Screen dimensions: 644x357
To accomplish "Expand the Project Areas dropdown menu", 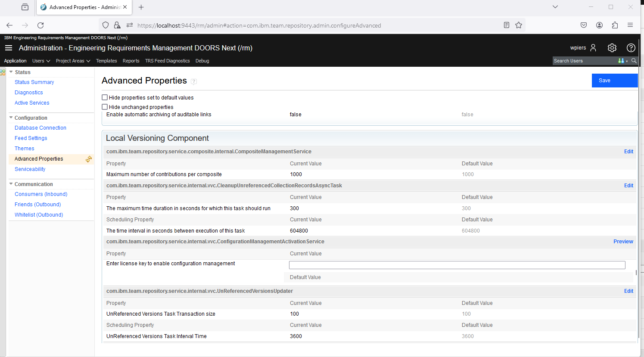I will [73, 61].
